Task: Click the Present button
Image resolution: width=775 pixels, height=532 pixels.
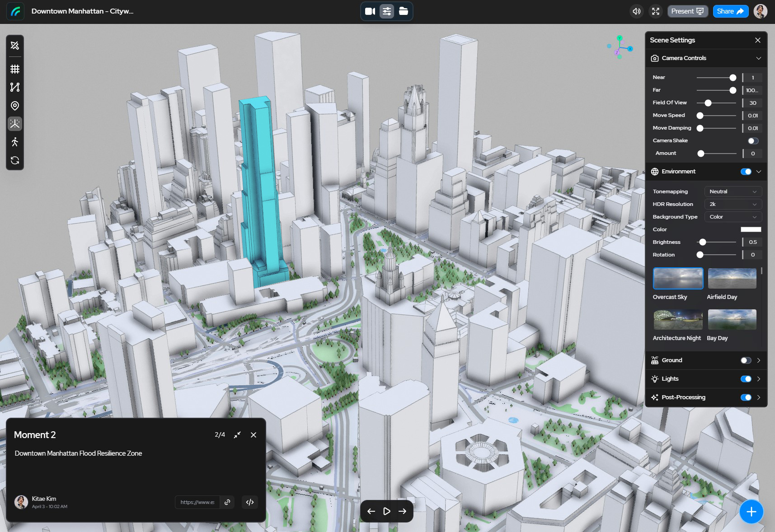Action: 687,11
